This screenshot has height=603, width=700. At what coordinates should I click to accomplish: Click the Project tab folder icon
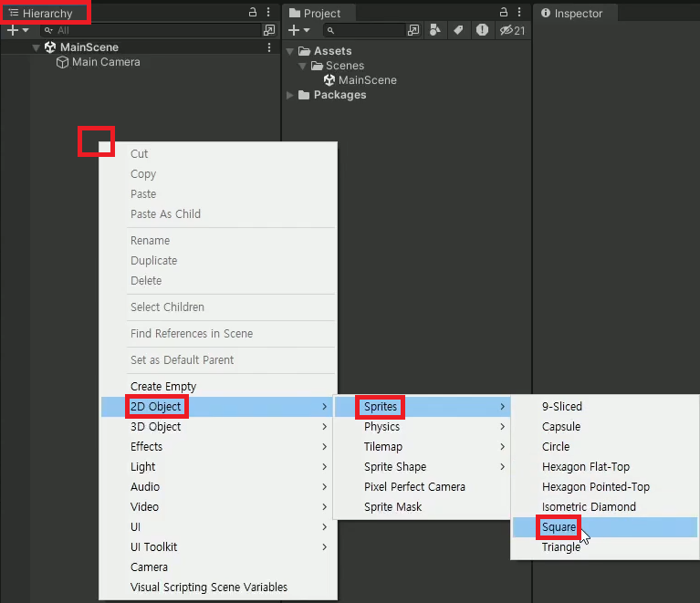tap(295, 13)
